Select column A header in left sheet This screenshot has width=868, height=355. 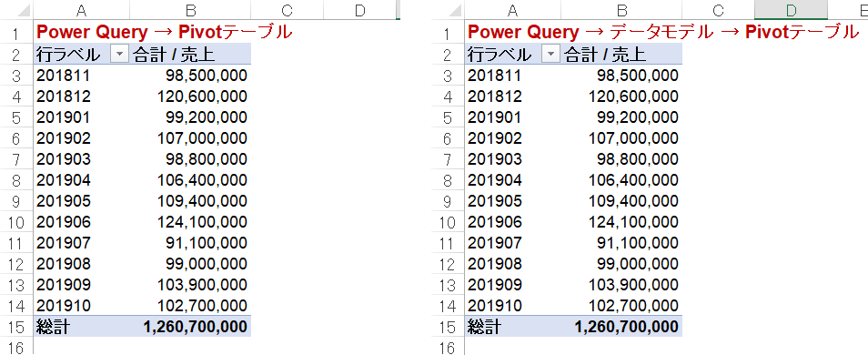(81, 11)
